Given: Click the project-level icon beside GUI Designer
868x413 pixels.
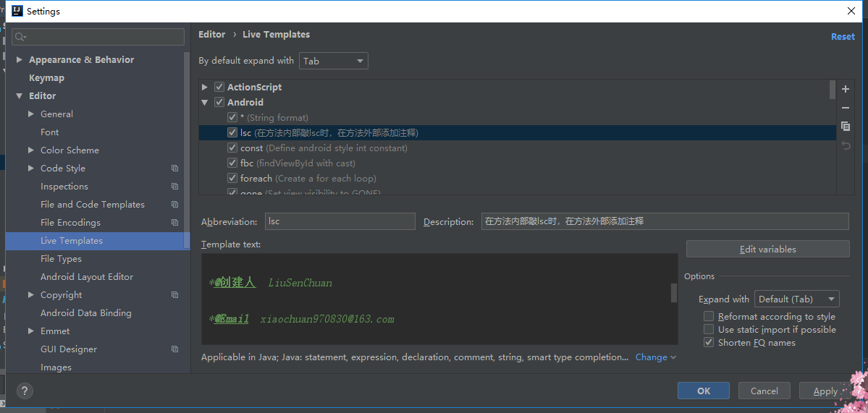Looking at the screenshot, I should pos(175,349).
